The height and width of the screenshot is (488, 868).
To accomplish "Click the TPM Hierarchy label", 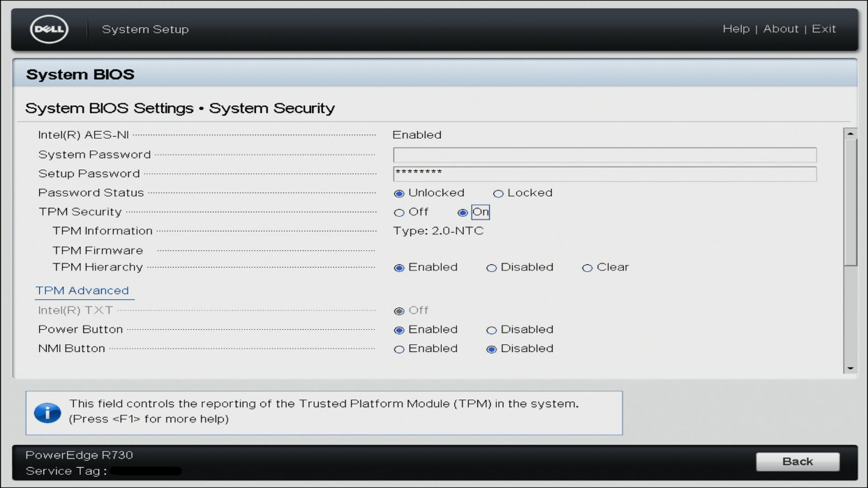I will 98,267.
